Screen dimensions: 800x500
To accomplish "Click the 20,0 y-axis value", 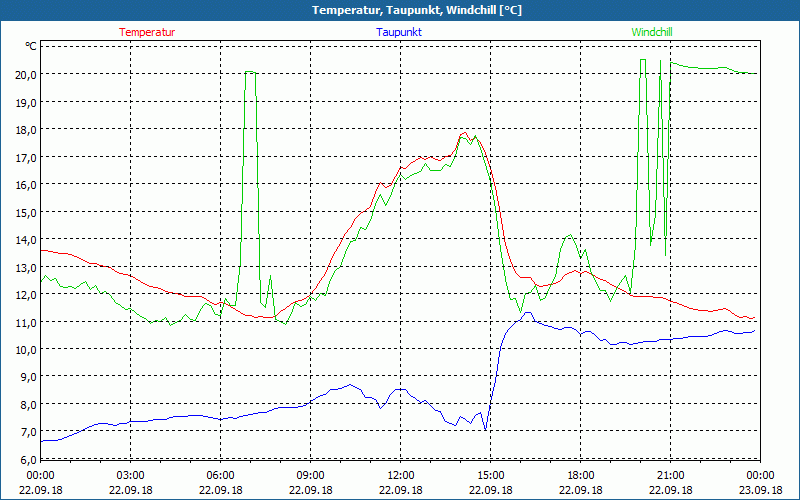I will pos(26,74).
